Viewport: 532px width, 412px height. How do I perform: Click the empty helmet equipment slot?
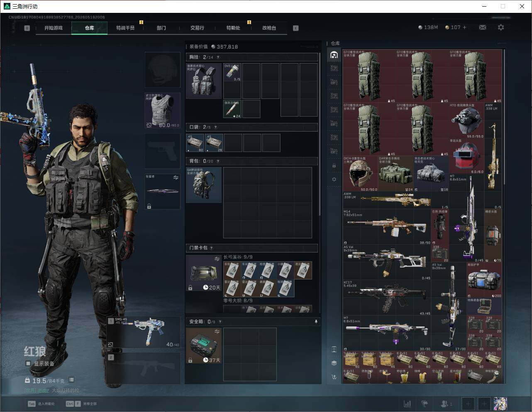pos(162,70)
